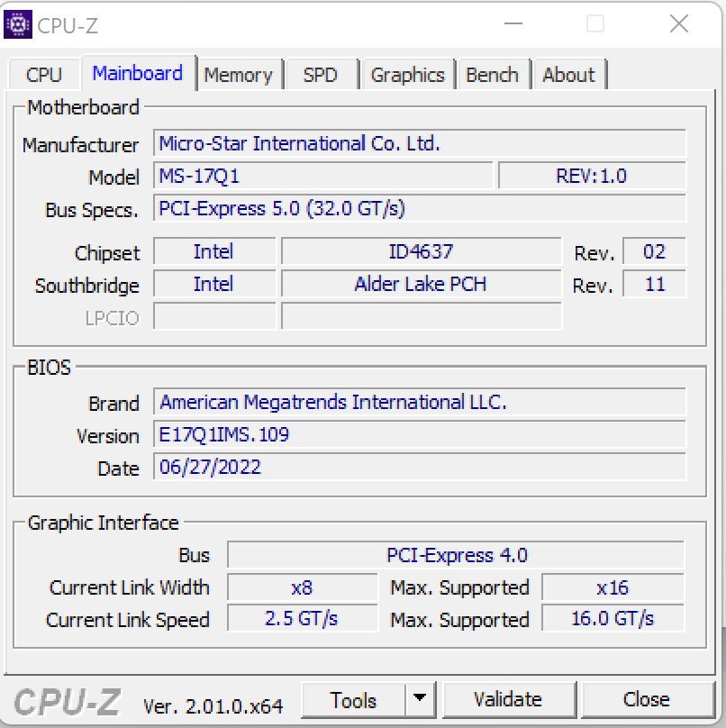The width and height of the screenshot is (726, 728).
Task: Select the PCI-Express 5.0 (32.0 GT/s) value
Action: 420,208
